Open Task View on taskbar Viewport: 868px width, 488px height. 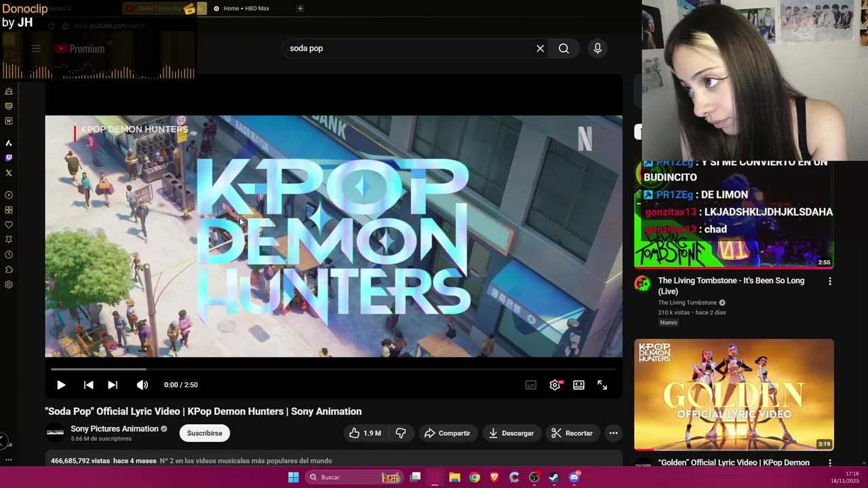point(416,477)
